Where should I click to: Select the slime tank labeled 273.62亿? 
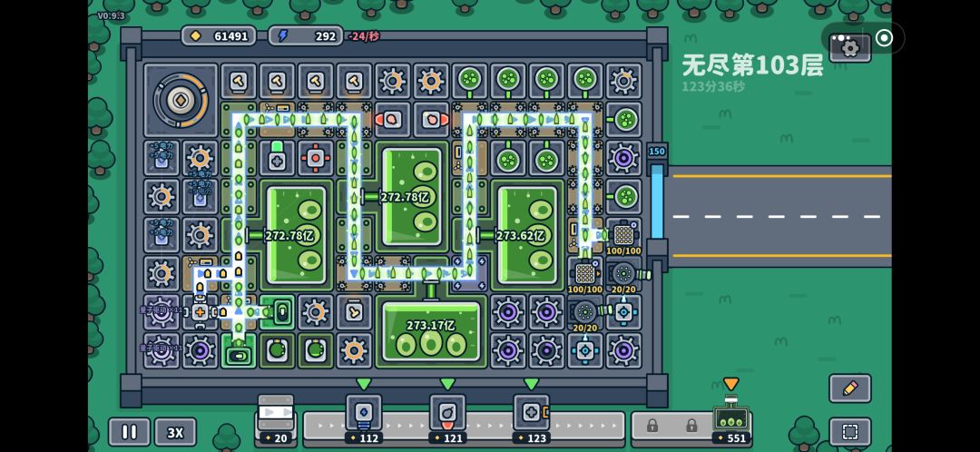coord(527,235)
